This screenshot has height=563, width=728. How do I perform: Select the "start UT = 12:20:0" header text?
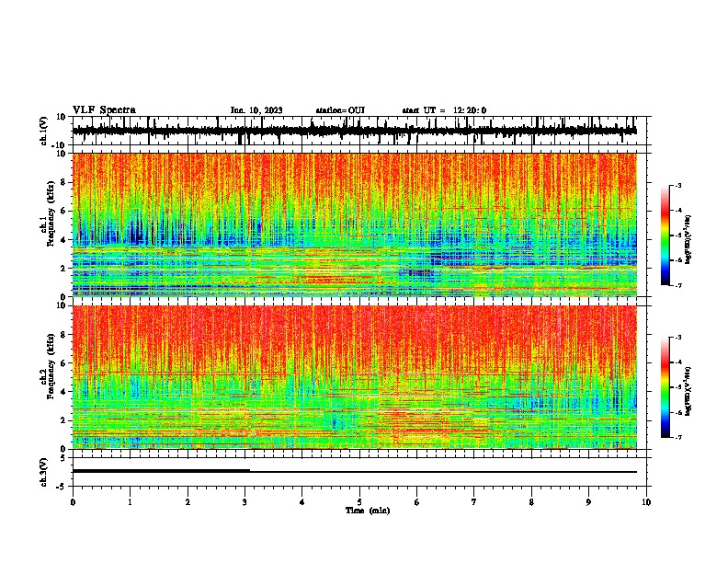click(444, 110)
